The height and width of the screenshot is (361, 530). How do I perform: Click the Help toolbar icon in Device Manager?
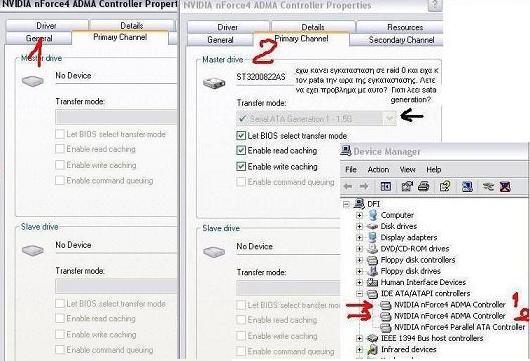pos(445,186)
